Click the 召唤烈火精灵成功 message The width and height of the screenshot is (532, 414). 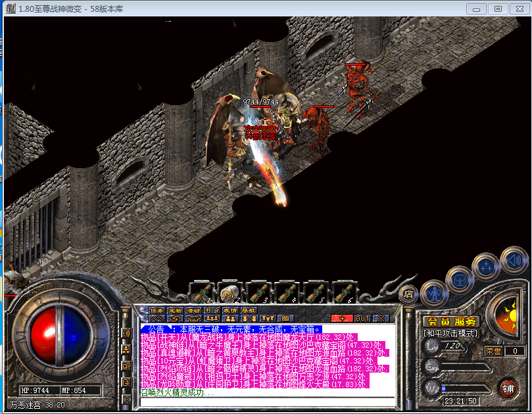coord(177,392)
